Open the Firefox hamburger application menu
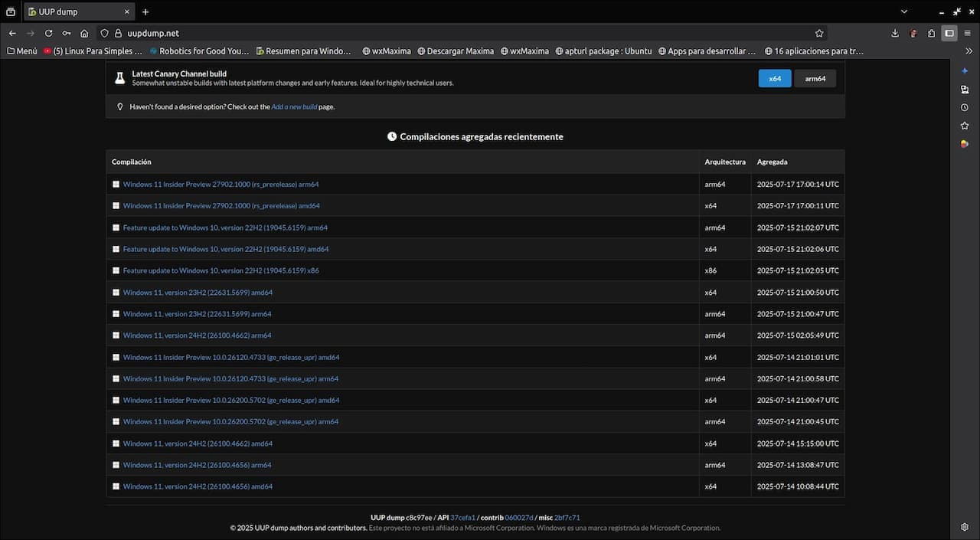 [968, 33]
